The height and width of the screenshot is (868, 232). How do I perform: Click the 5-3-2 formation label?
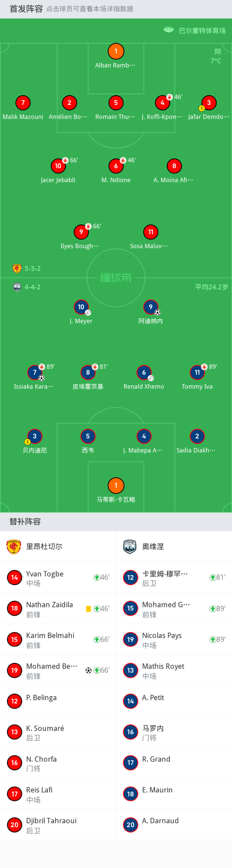[x=32, y=268]
